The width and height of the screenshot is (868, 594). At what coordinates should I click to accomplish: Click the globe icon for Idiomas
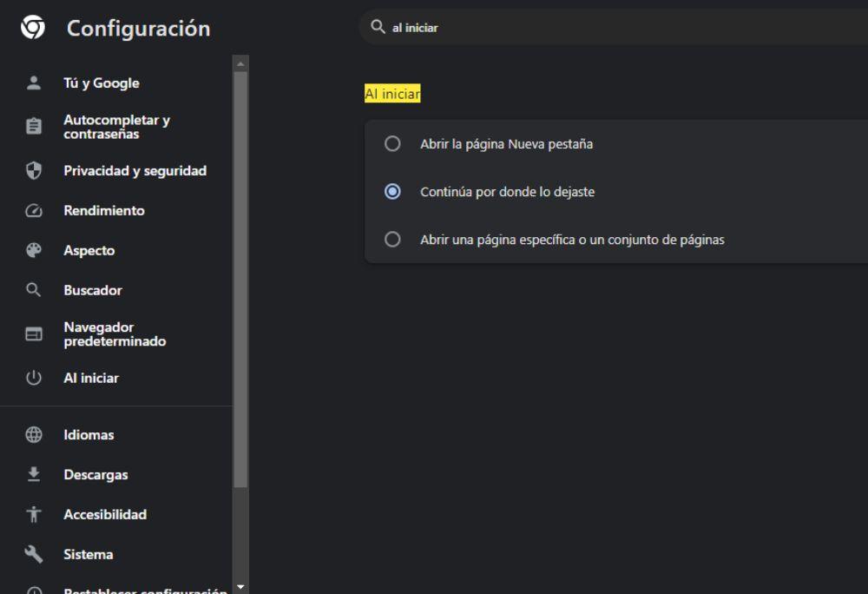pyautogui.click(x=34, y=435)
